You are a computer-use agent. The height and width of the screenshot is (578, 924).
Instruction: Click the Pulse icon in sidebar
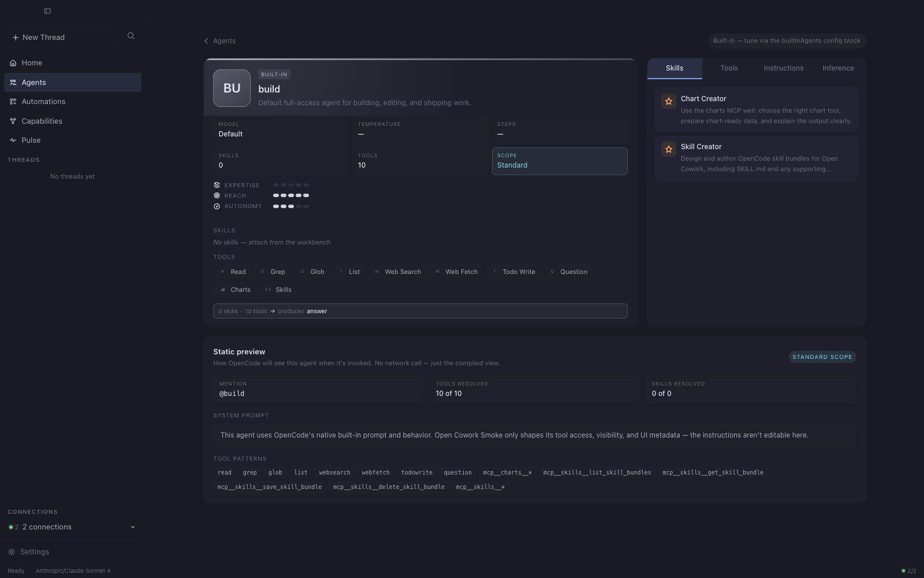tap(13, 140)
